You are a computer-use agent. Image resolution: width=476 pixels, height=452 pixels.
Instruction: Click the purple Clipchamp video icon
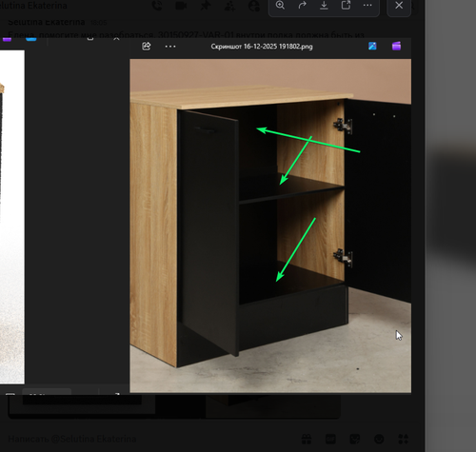pos(396,47)
